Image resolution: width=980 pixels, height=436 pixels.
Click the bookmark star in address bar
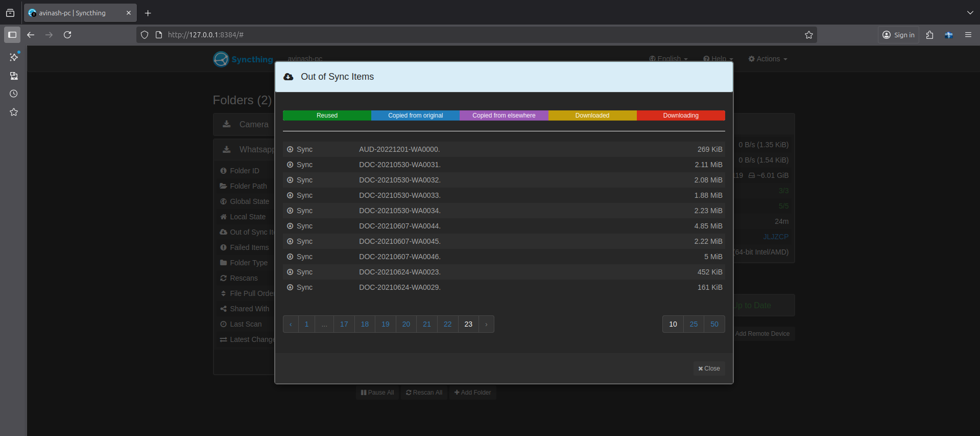click(808, 35)
